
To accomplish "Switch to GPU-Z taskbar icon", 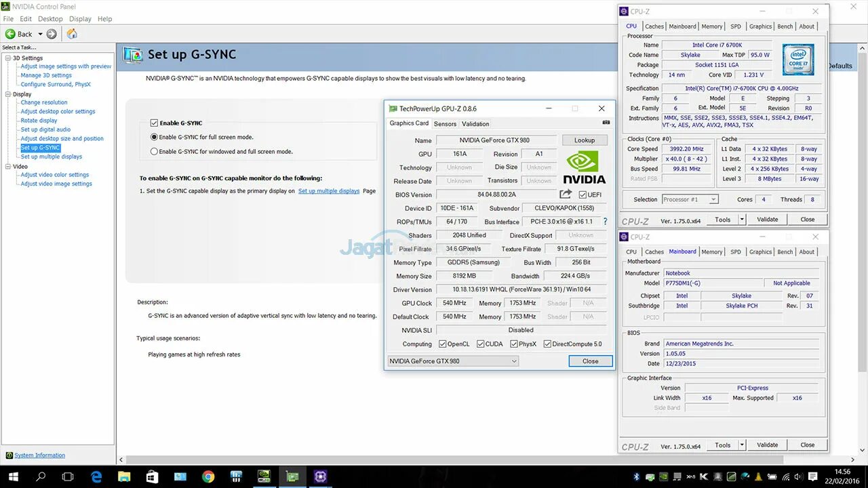I will click(x=292, y=476).
